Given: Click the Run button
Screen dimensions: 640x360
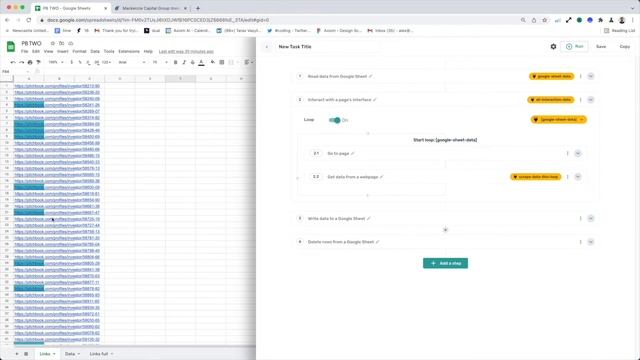Looking at the screenshot, I should (x=575, y=47).
